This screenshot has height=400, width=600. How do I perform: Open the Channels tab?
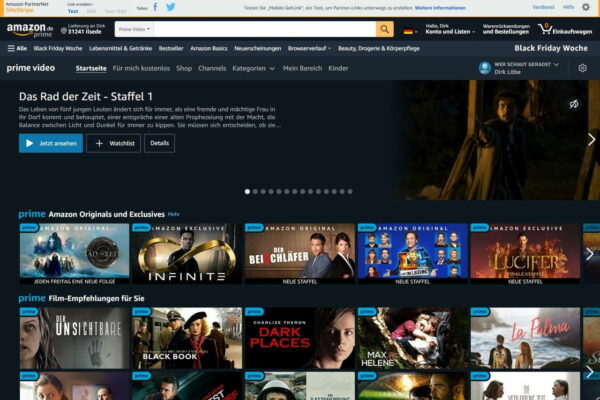point(212,68)
